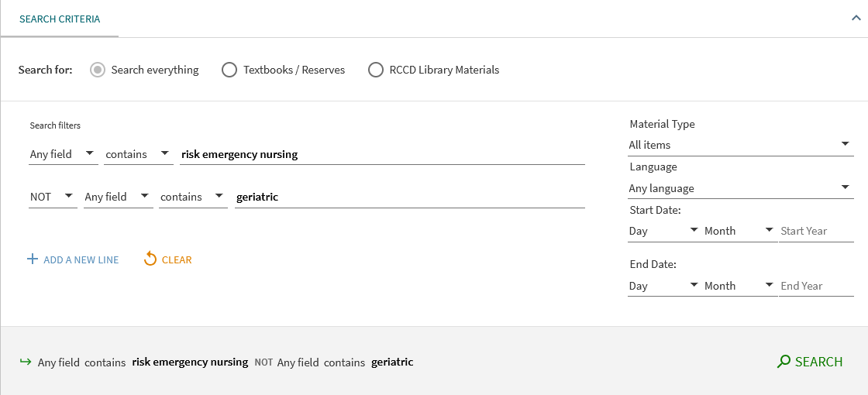Click the orange Clear reset icon

(150, 259)
